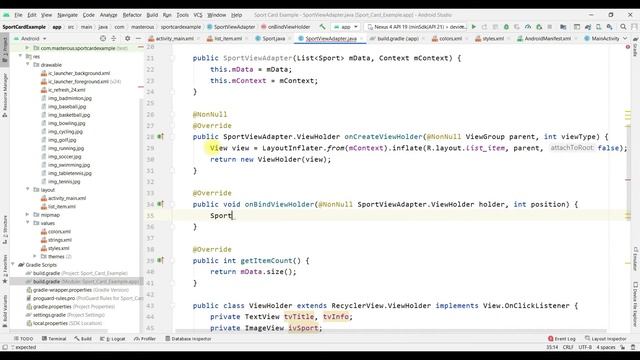The height and width of the screenshot is (360, 640).
Task: Open the Favorites side tool window
Action: click(x=5, y=269)
